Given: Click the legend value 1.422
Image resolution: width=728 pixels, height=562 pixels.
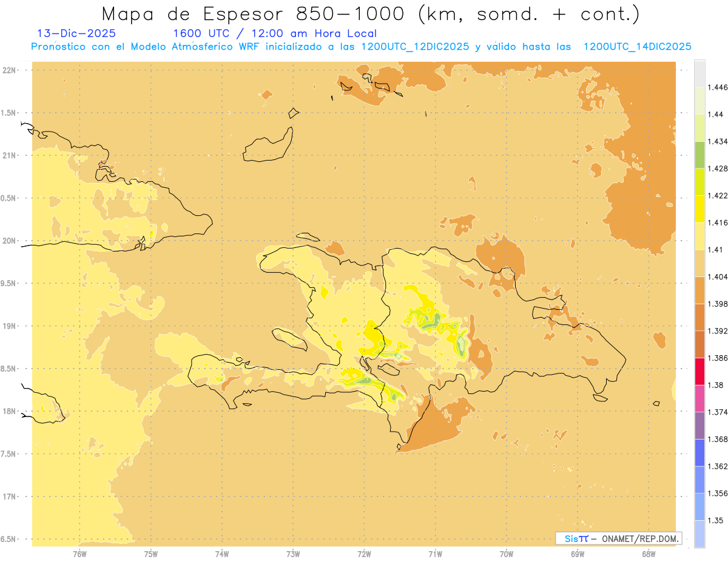Looking at the screenshot, I should click(x=718, y=196).
